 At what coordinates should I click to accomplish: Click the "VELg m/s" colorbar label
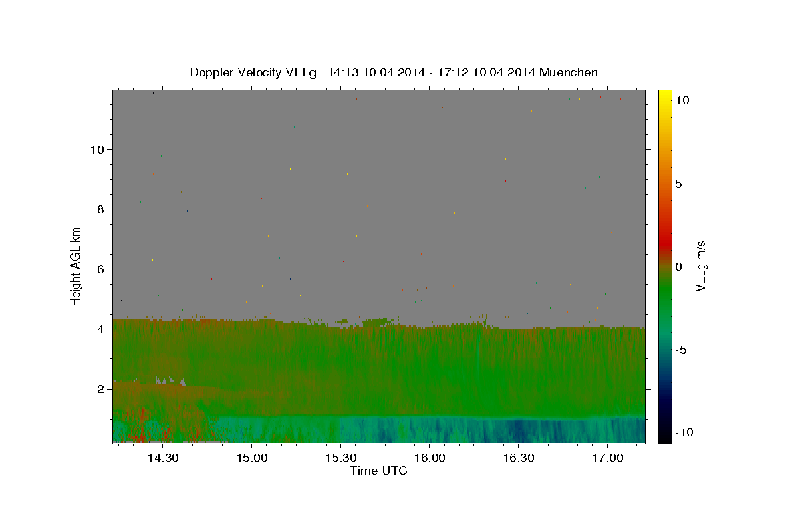pyautogui.click(x=700, y=265)
